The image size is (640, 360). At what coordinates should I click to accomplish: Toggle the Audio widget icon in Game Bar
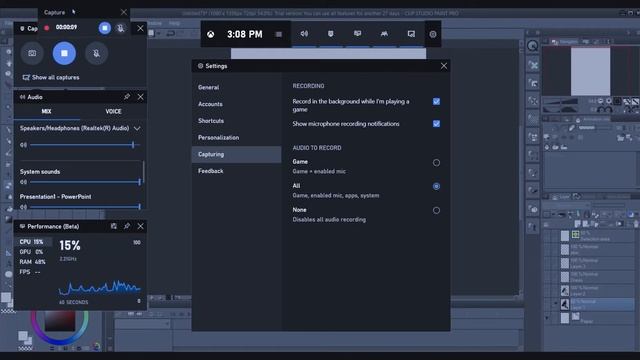(304, 34)
